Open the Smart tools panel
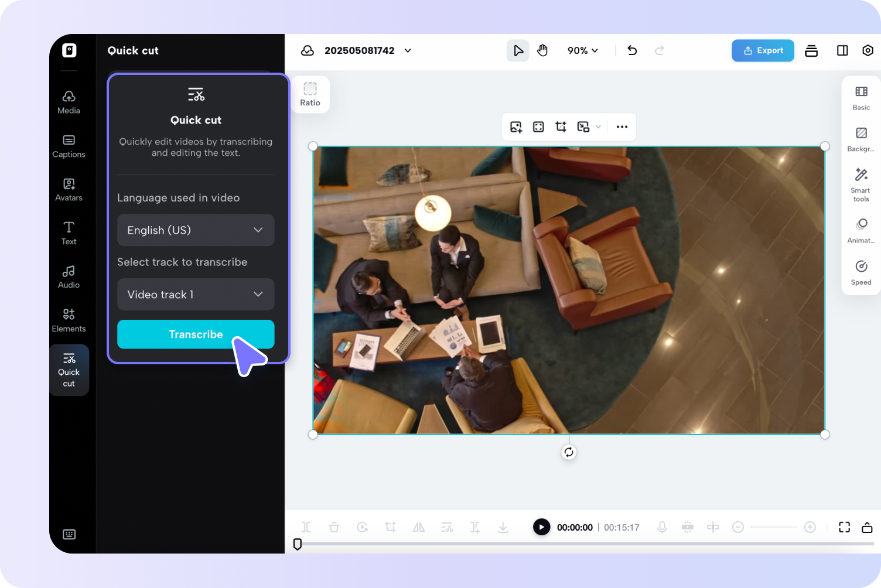 click(860, 184)
